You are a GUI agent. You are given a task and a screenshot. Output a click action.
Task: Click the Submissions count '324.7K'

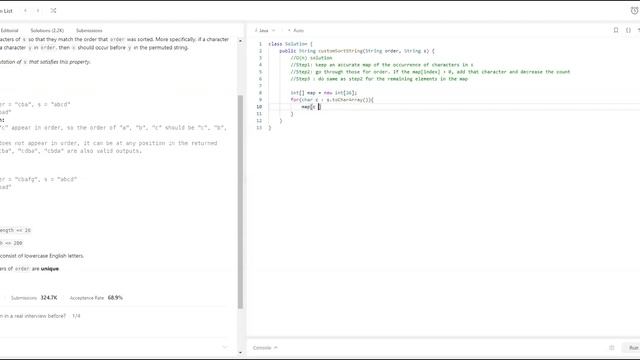[x=49, y=298]
